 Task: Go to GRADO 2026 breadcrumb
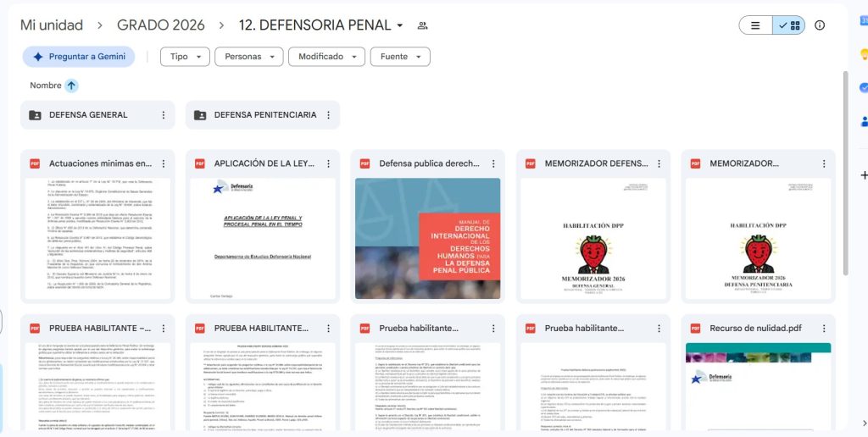[x=160, y=25]
